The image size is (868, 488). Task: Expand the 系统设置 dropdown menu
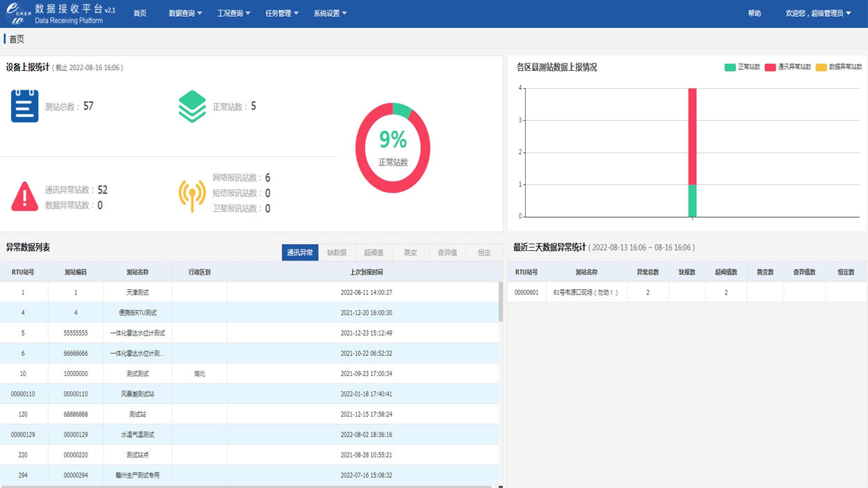click(x=330, y=13)
